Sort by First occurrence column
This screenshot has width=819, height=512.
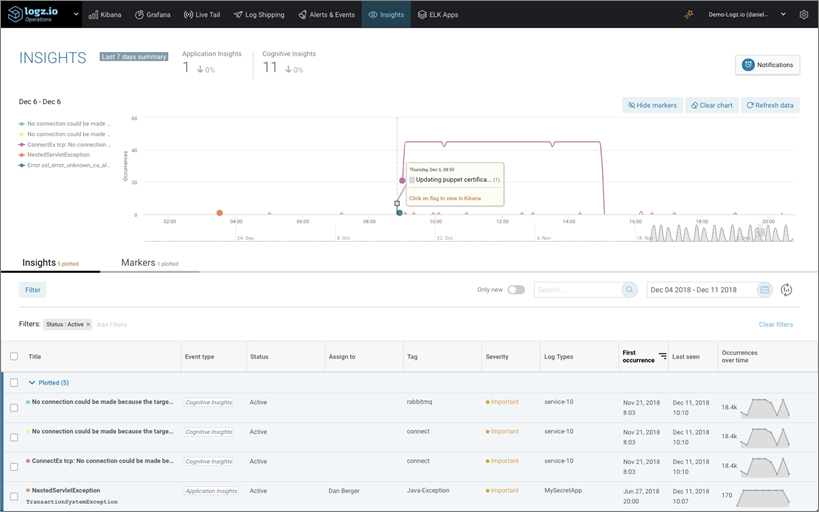pyautogui.click(x=644, y=356)
